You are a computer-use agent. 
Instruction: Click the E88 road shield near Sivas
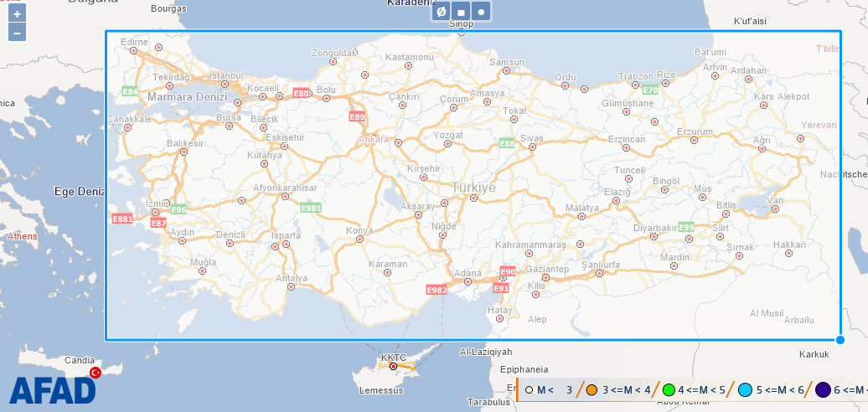507,143
